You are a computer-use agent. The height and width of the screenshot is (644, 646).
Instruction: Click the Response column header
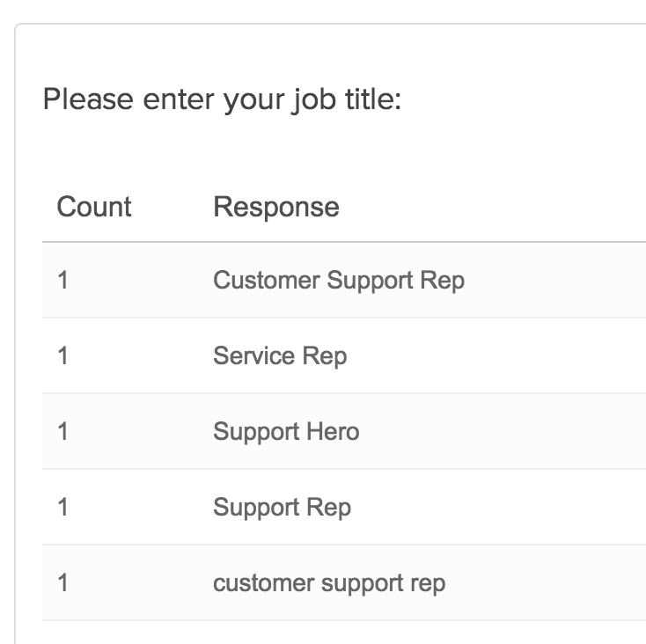click(275, 207)
